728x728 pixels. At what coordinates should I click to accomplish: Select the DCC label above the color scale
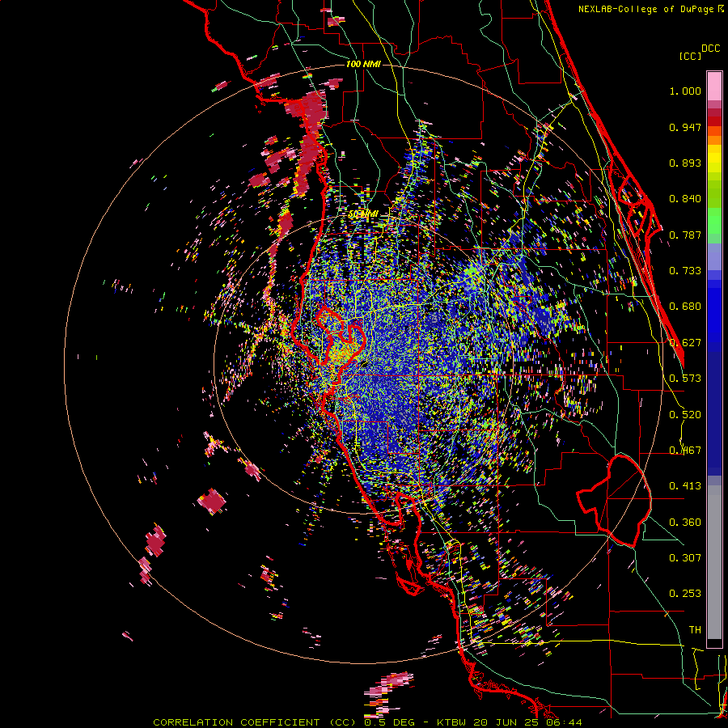pyautogui.click(x=710, y=49)
